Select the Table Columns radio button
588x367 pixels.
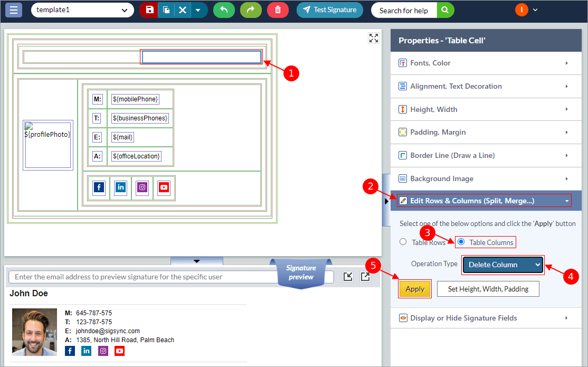coord(461,242)
